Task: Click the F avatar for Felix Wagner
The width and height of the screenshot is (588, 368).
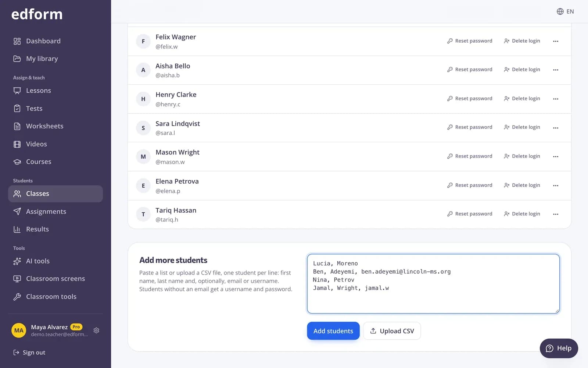Action: (x=143, y=41)
